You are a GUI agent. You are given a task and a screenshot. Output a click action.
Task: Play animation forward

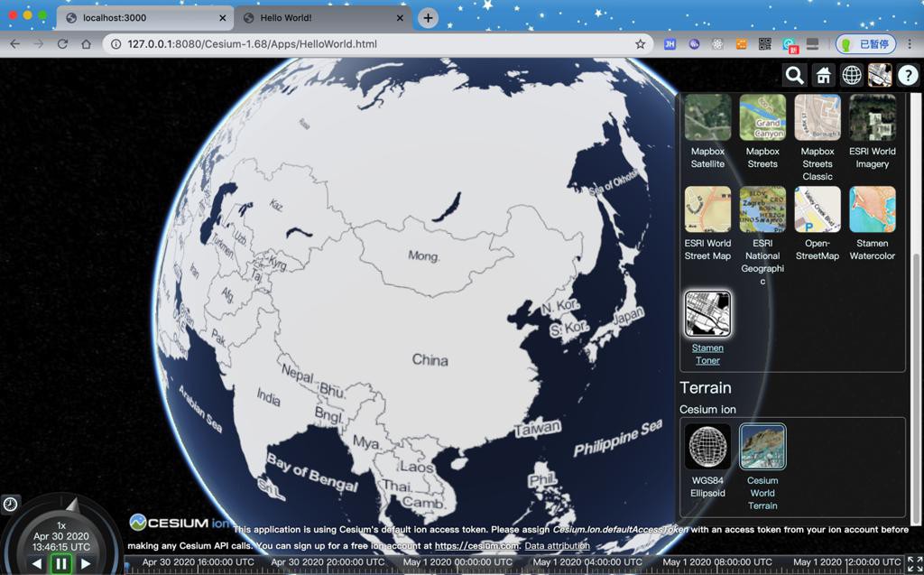coord(86,564)
